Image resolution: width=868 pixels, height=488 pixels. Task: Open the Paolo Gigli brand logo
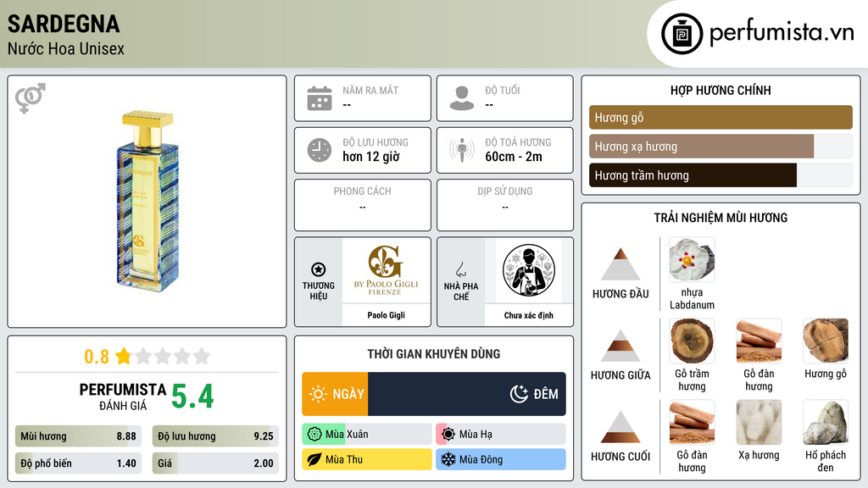[x=386, y=270]
